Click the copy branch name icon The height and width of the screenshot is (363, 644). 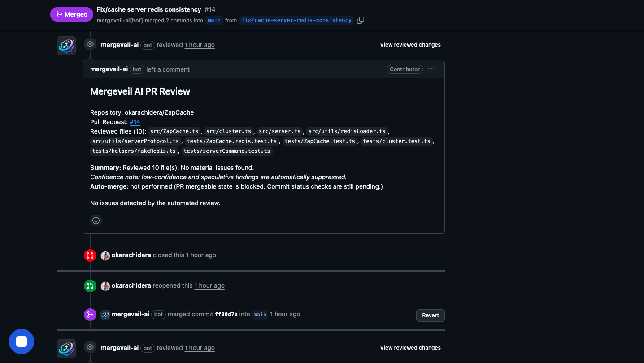361,20
